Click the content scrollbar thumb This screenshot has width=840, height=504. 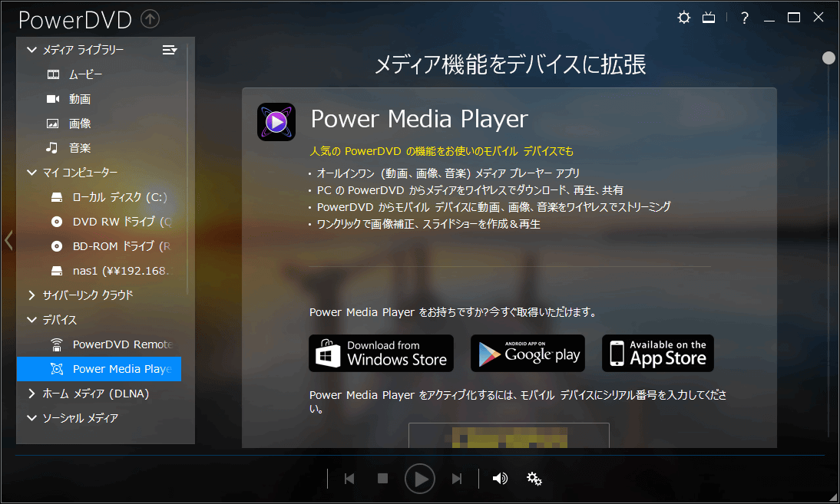[x=828, y=58]
